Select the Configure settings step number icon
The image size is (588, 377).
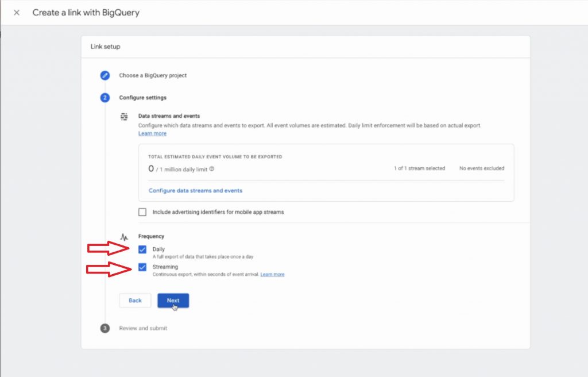pos(105,98)
